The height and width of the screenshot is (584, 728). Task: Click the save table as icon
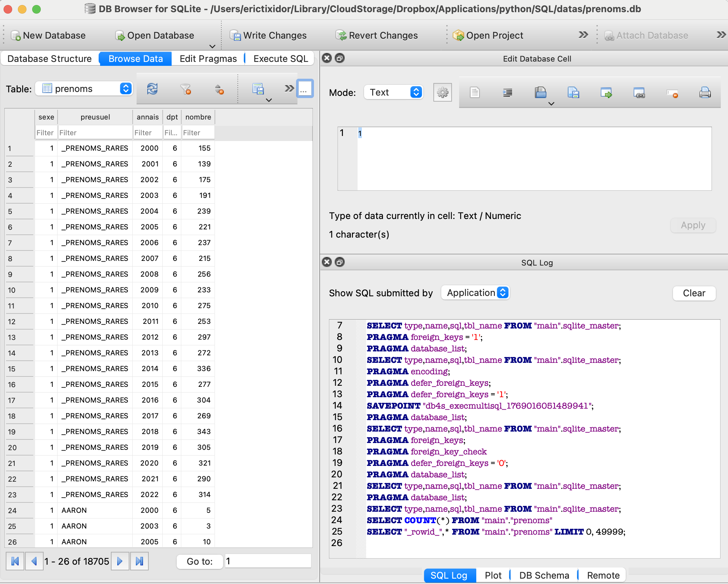258,89
